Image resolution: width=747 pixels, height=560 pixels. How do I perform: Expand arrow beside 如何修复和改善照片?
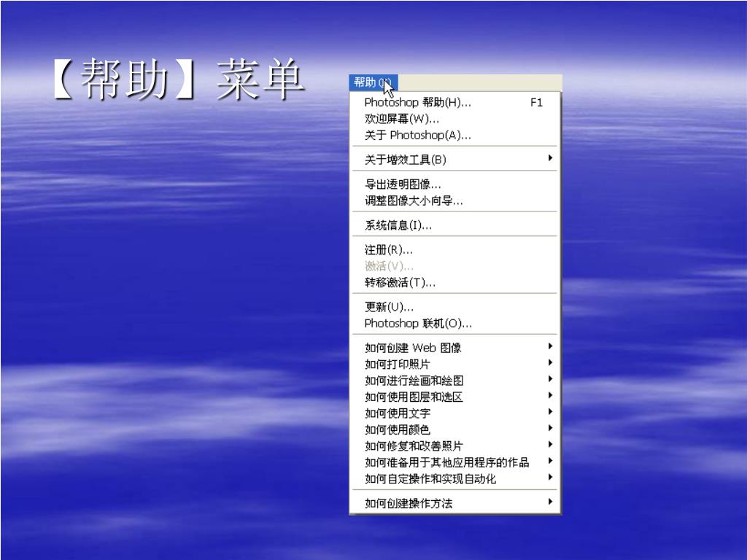tap(550, 444)
